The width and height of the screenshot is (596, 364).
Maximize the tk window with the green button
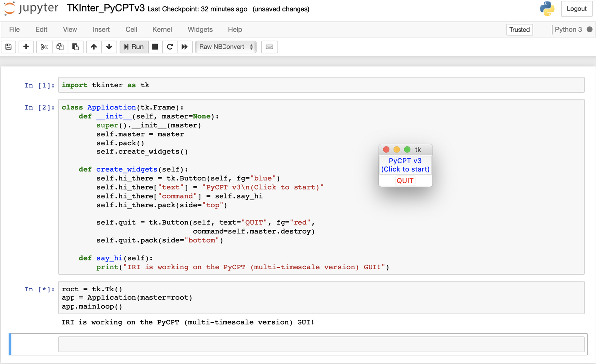407,150
